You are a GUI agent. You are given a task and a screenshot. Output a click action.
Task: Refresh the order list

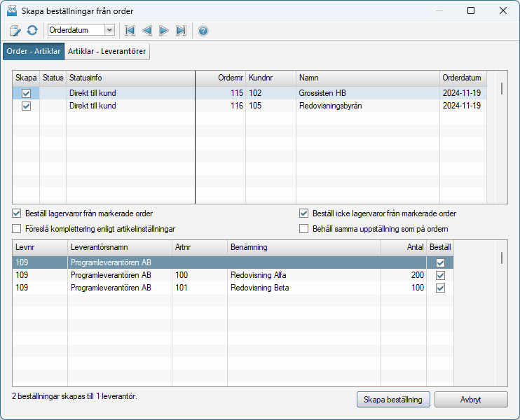coord(32,30)
